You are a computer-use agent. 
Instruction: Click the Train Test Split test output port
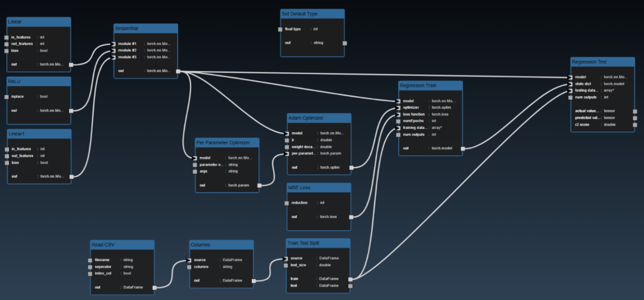click(350, 286)
